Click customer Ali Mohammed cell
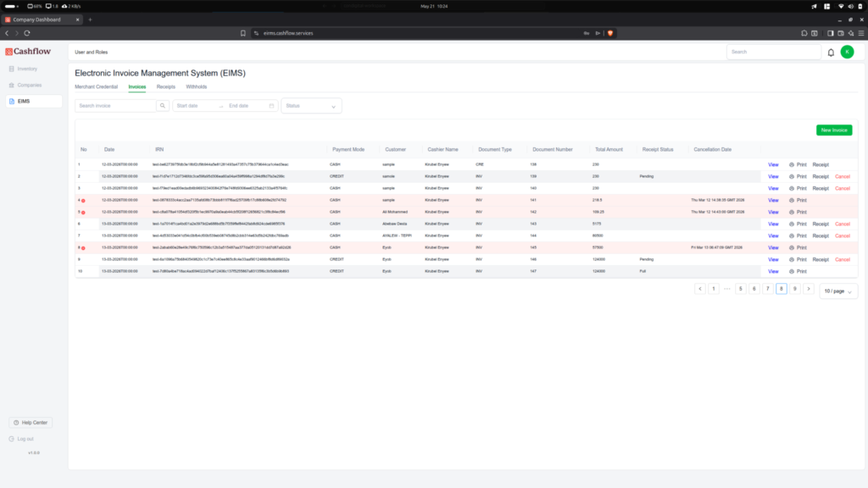This screenshot has width=868, height=488. click(395, 213)
